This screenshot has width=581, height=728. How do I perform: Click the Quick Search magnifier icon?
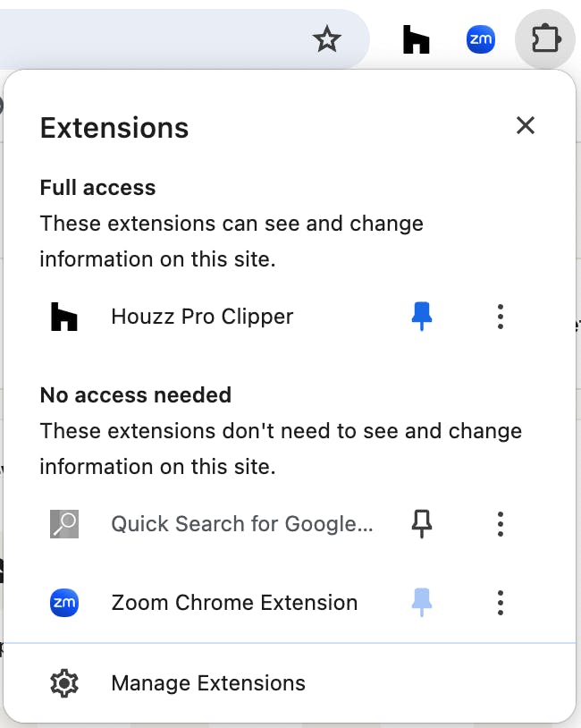point(64,524)
